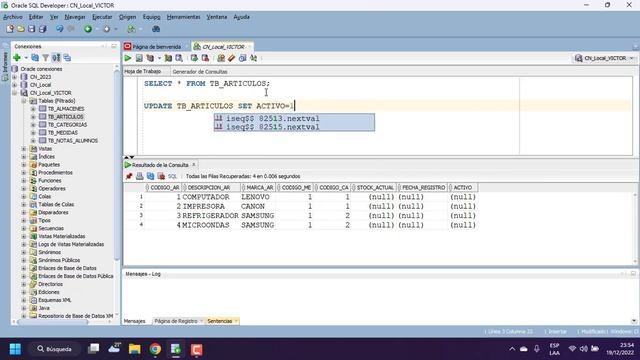The width and height of the screenshot is (640, 360).
Task: Select the TB_NOTAS_ALUMNOS table in tree
Action: point(73,140)
